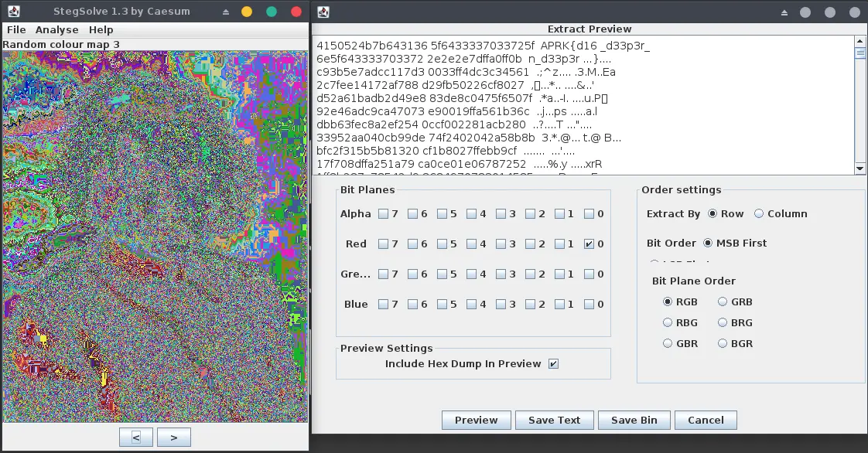
Task: Enable Blue bit plane 5
Action: point(442,305)
